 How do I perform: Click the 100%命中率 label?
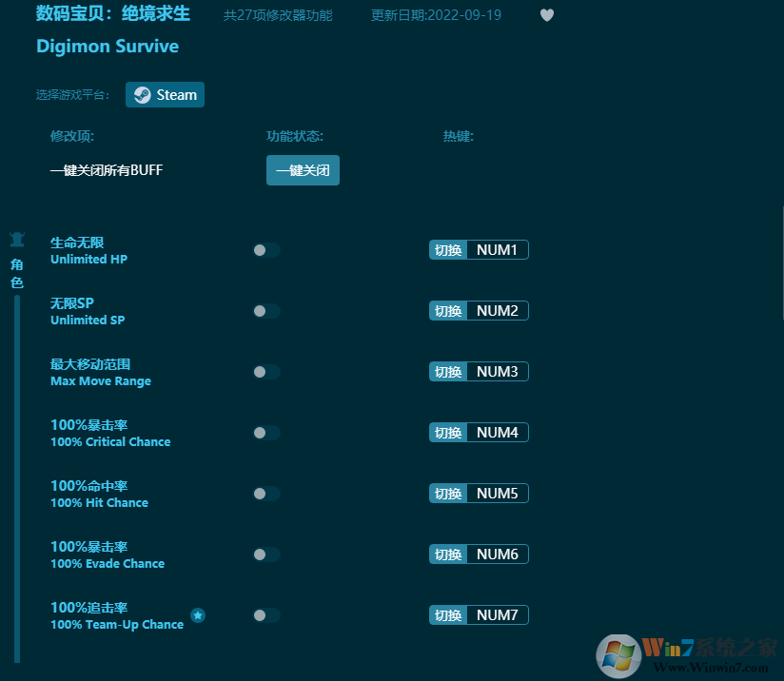point(89,486)
